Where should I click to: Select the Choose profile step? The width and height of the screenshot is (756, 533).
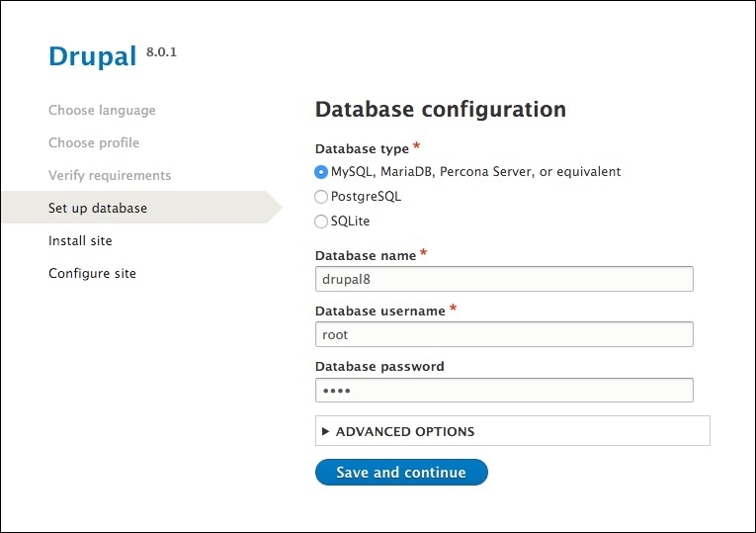(x=94, y=142)
